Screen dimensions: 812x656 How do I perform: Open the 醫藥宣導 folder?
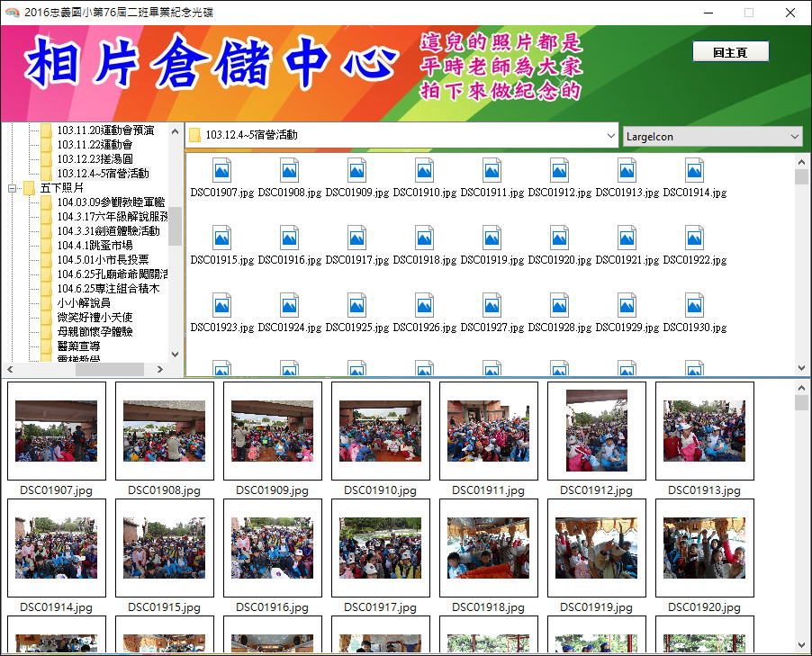tap(78, 346)
